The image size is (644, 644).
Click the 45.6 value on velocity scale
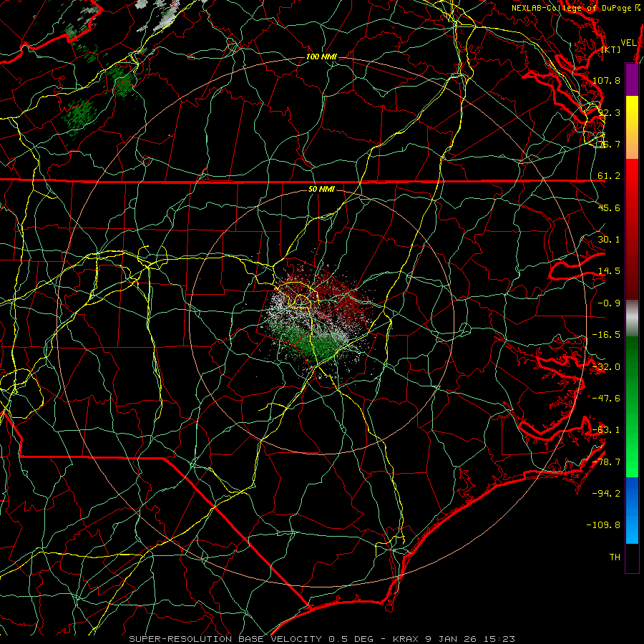coord(609,208)
